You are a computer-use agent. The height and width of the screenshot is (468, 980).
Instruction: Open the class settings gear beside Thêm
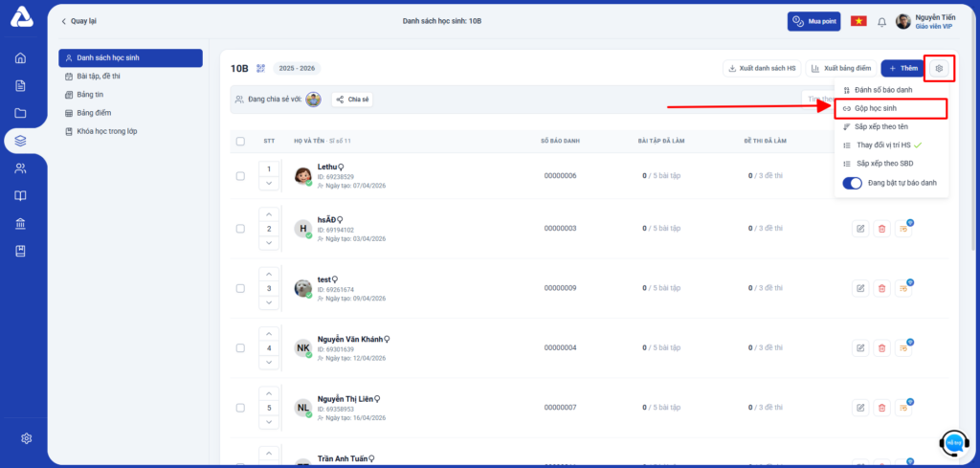click(939, 68)
